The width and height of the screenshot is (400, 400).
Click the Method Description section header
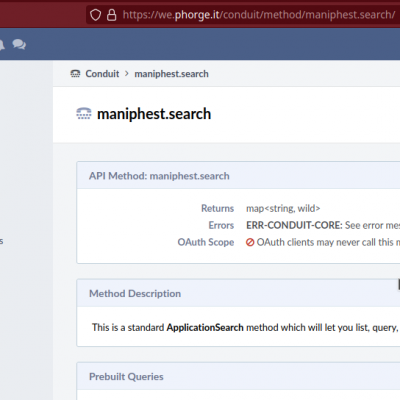(x=135, y=293)
